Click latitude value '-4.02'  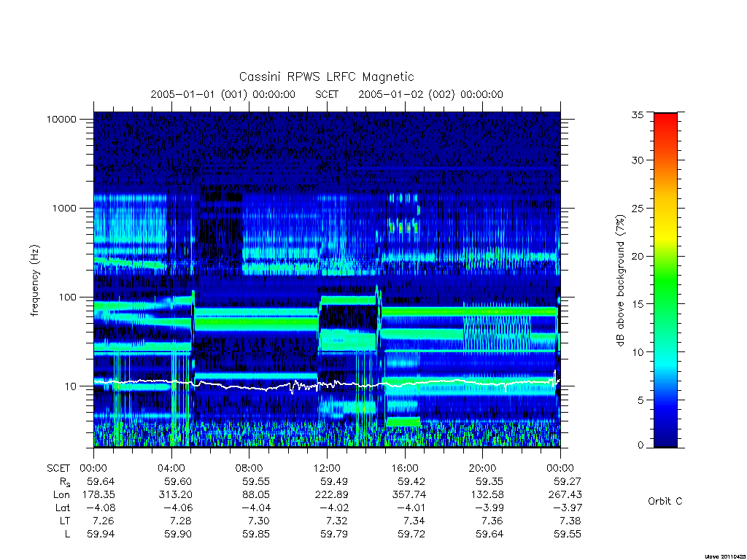click(334, 508)
